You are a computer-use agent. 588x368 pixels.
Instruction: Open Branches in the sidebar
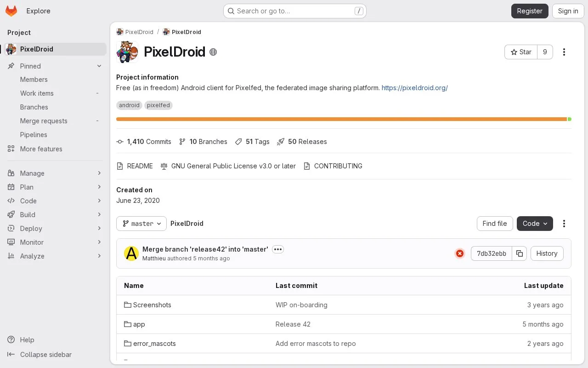coord(55,107)
